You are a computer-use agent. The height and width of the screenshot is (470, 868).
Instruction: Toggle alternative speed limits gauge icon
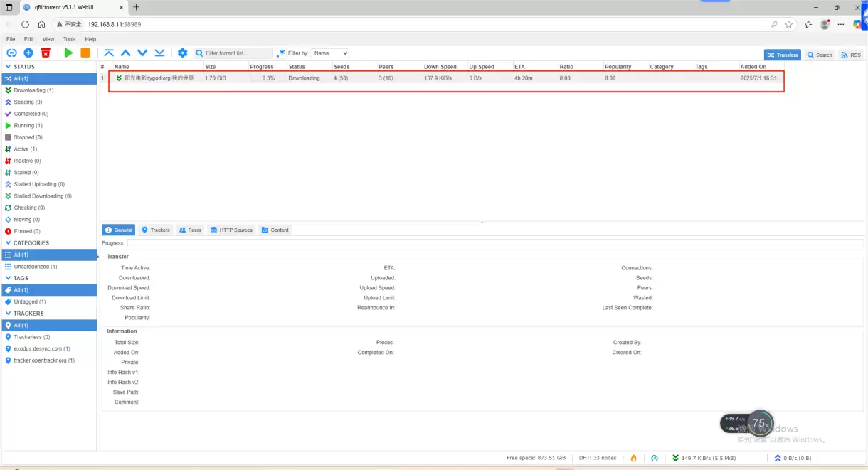pos(655,458)
